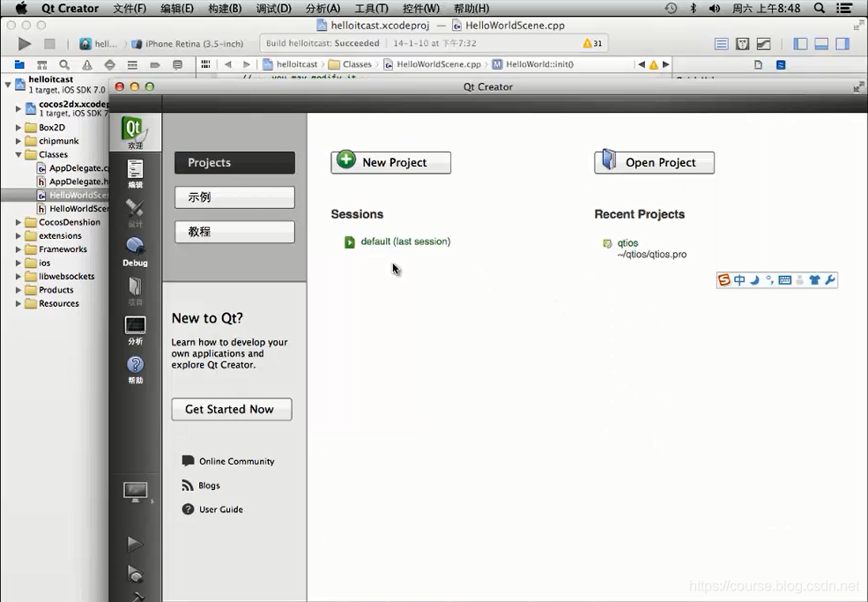Expand the Frameworks folder
This screenshot has height=602, width=868.
coord(19,249)
